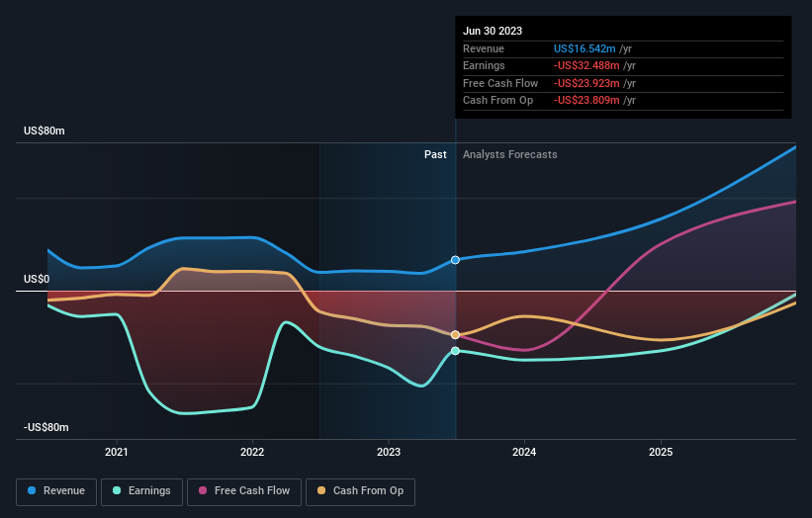Image resolution: width=812 pixels, height=518 pixels.
Task: Select the orange Cash From Op data point
Action: 455,335
